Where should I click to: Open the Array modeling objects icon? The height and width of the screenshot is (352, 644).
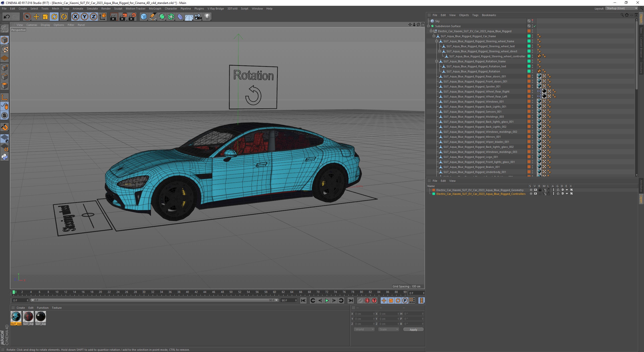[x=171, y=17]
